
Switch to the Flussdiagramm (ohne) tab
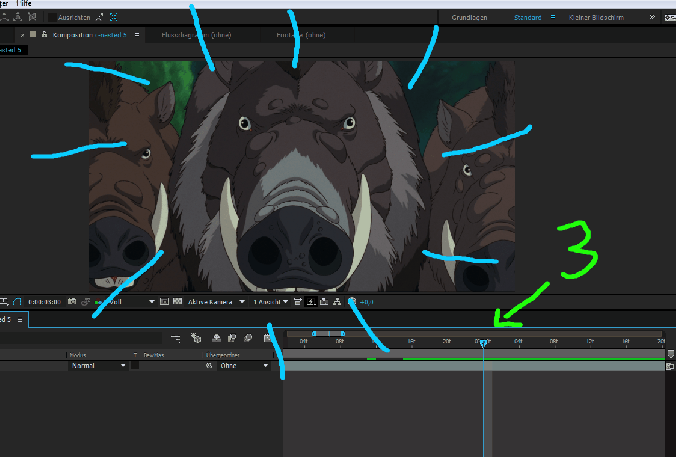(196, 35)
